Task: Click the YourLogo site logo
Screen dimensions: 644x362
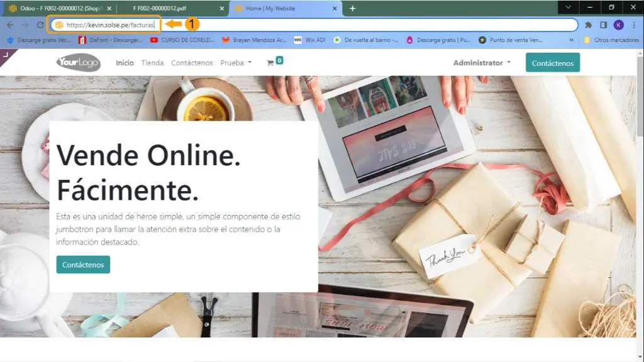Action: coord(78,63)
